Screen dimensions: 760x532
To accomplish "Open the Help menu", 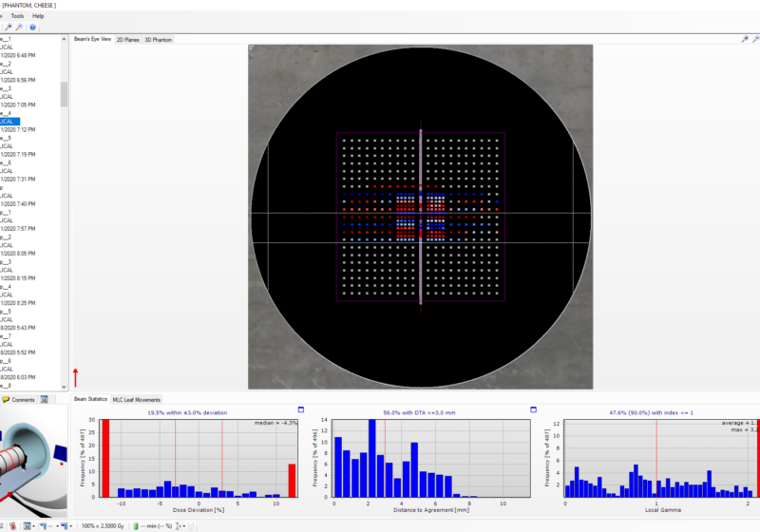I will click(x=38, y=16).
